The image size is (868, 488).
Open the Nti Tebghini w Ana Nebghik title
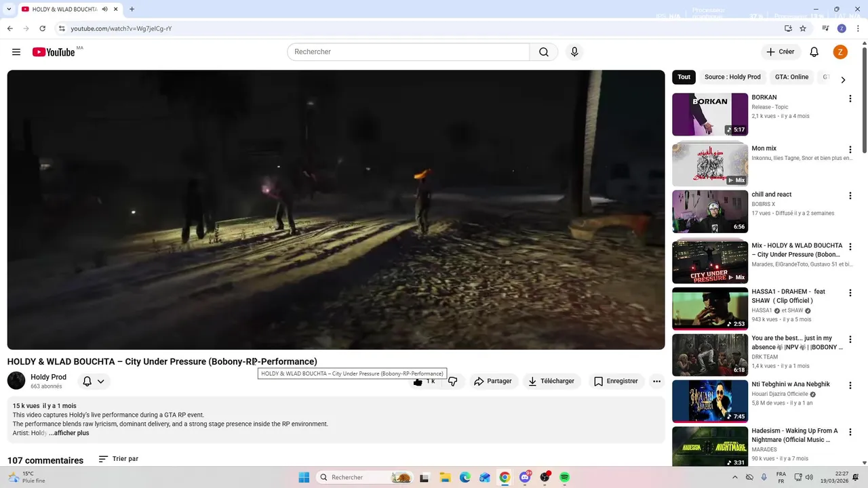click(x=791, y=384)
